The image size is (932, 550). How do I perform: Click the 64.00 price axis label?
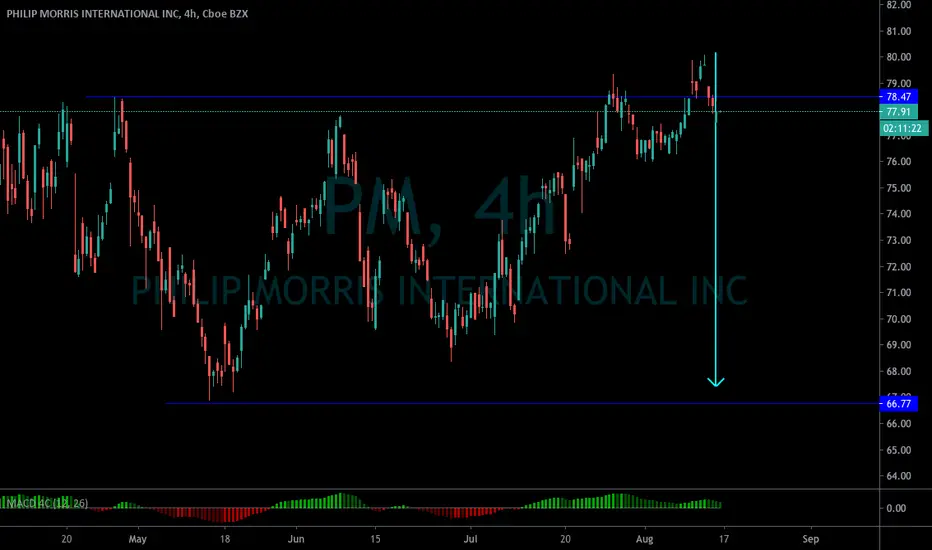[x=898, y=476]
